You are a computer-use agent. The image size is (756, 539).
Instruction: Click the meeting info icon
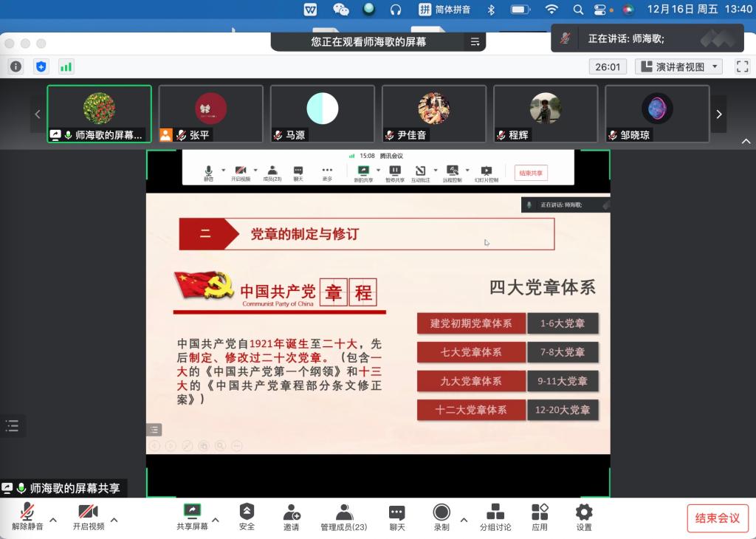[16, 66]
